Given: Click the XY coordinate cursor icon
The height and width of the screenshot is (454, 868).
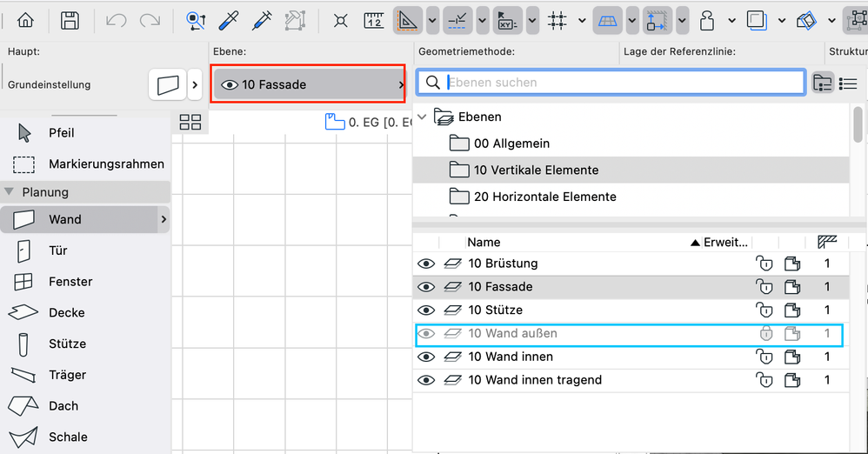Looking at the screenshot, I should click(x=508, y=21).
